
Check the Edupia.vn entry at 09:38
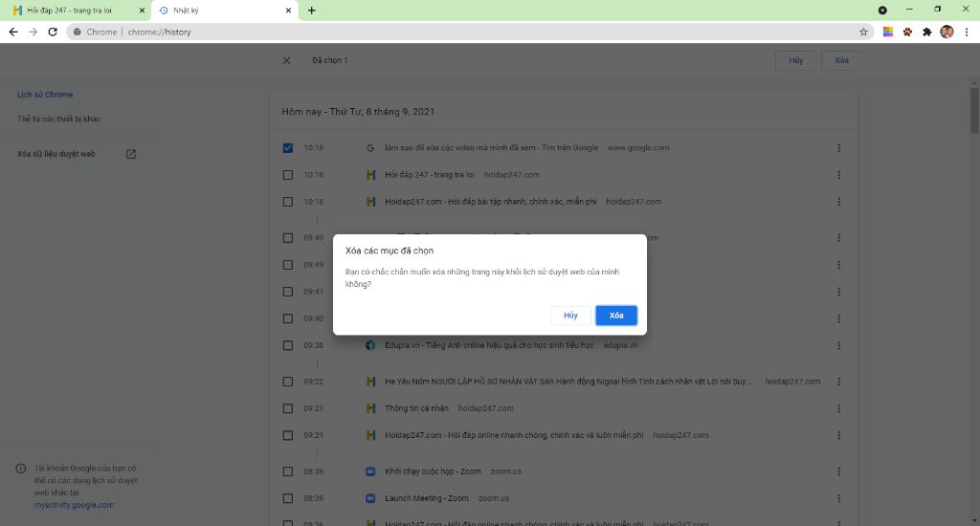[287, 345]
